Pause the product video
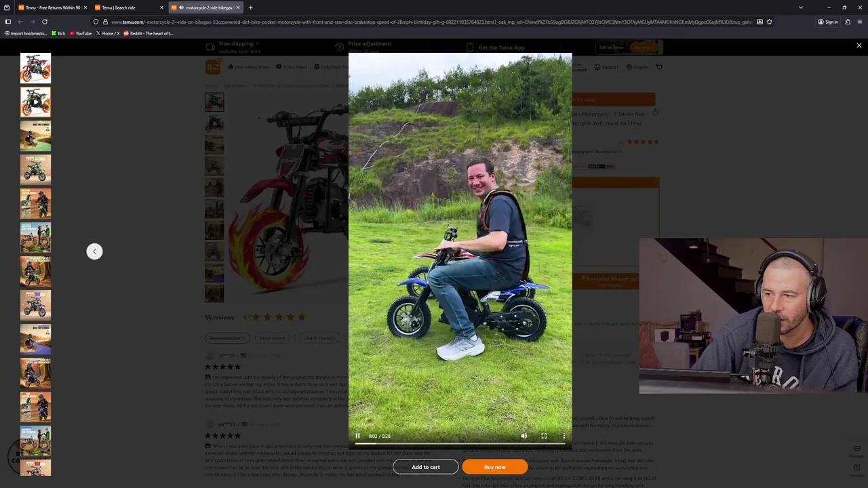The image size is (868, 488). (x=357, y=436)
